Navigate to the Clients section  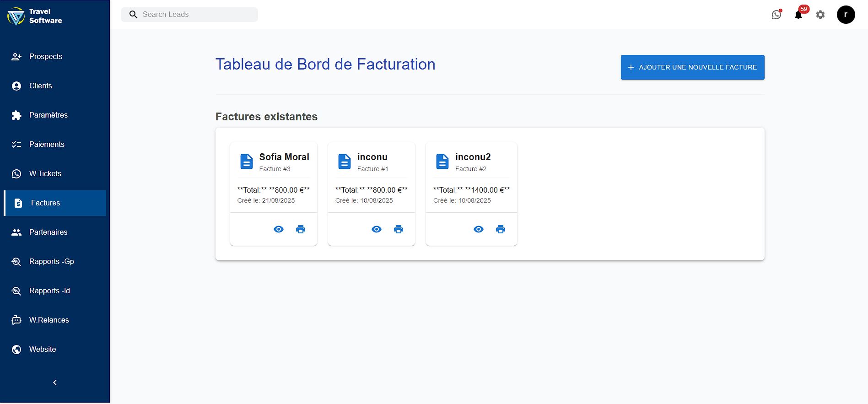[x=40, y=86]
